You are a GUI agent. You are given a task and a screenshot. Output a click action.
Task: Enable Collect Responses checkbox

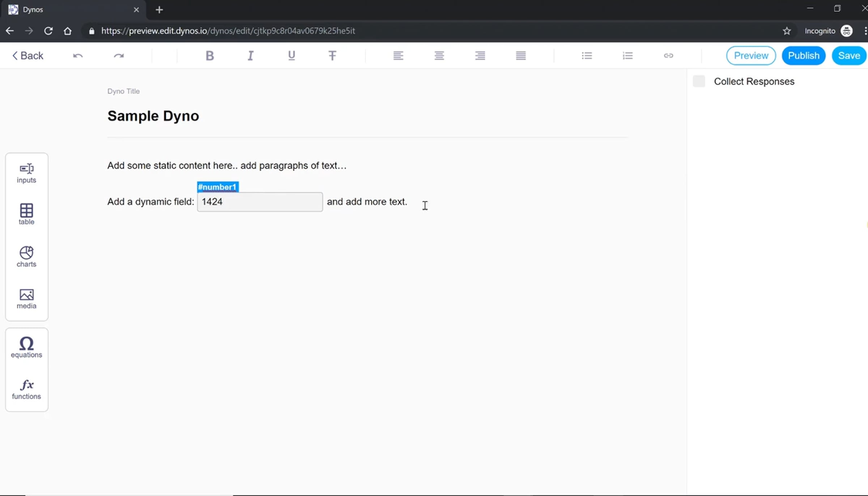pyautogui.click(x=699, y=81)
